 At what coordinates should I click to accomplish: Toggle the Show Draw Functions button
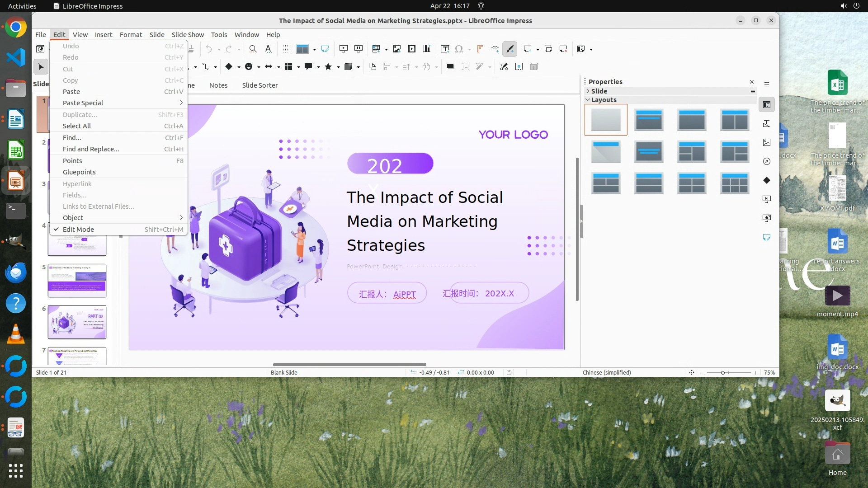(510, 49)
